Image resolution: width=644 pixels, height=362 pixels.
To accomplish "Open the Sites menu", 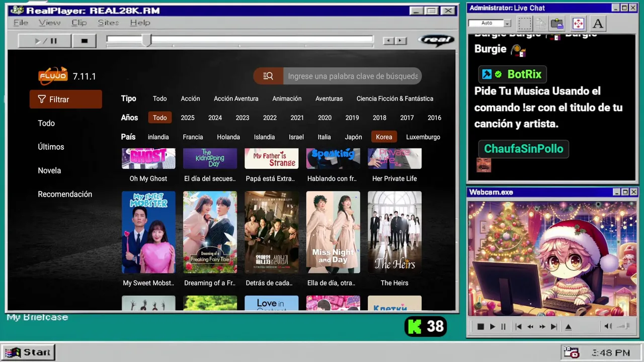I will click(108, 23).
